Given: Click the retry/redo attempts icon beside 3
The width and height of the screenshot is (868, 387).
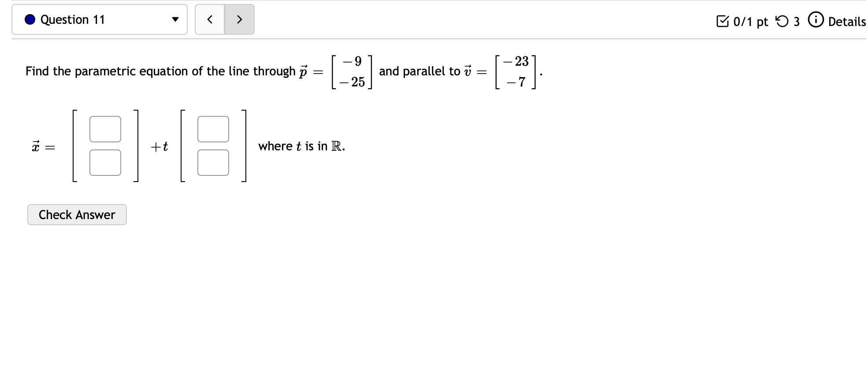Looking at the screenshot, I should tap(782, 20).
